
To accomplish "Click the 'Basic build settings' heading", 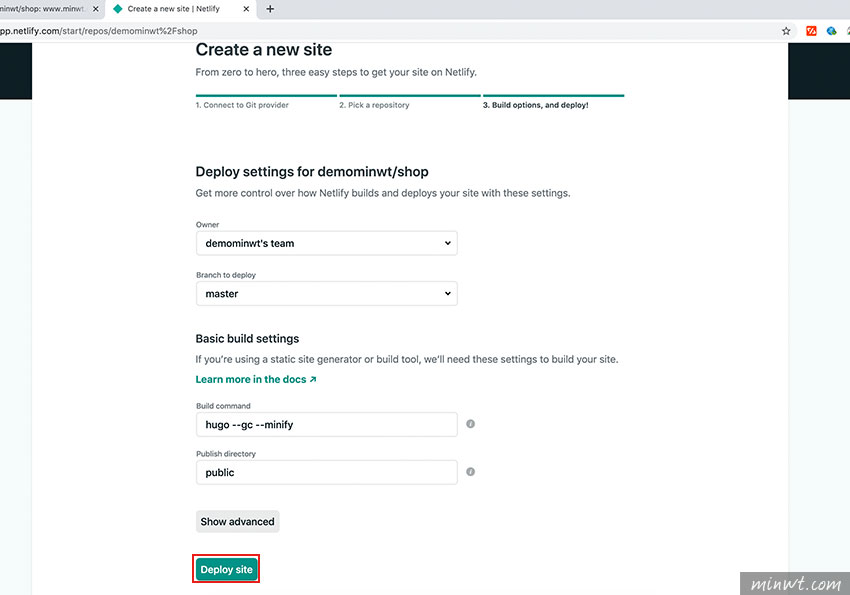I will tap(247, 339).
